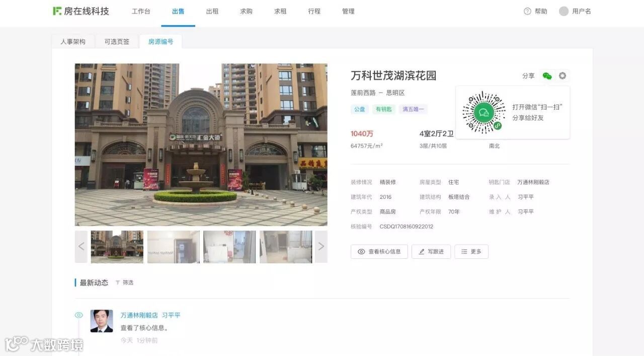Viewport: 644px width, 356px height.
Task: Click the price 1040万
Action: click(x=362, y=134)
